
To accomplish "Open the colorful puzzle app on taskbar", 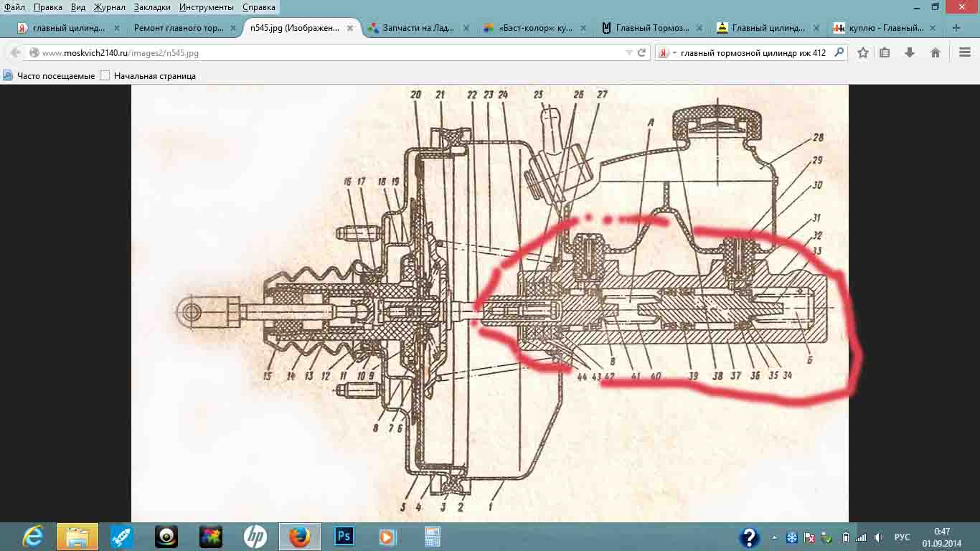I will pyautogui.click(x=211, y=536).
